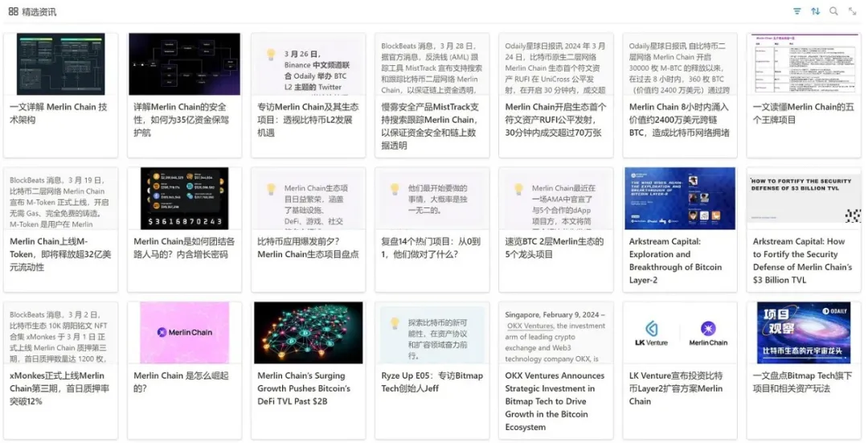This screenshot has width=868, height=443.
Task: Click the lightbulb icon on the Ryze Up E05 card
Action: (395, 323)
